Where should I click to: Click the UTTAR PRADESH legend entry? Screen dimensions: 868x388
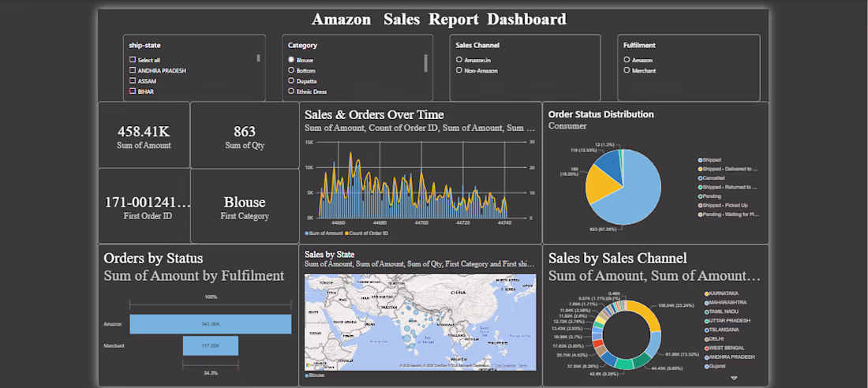pyautogui.click(x=728, y=320)
